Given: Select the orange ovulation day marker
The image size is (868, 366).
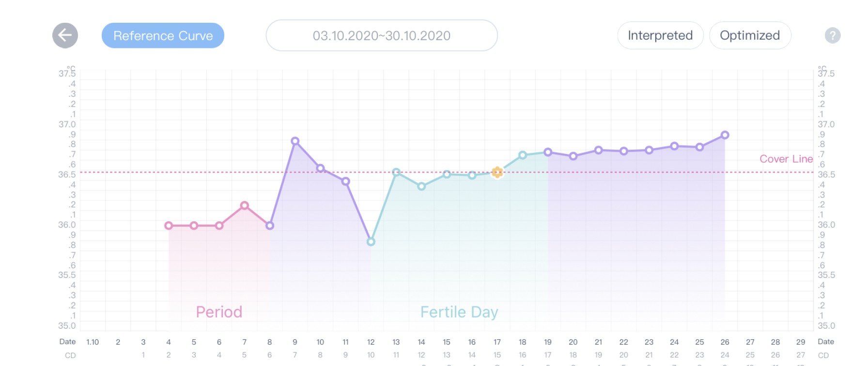Looking at the screenshot, I should coord(497,172).
